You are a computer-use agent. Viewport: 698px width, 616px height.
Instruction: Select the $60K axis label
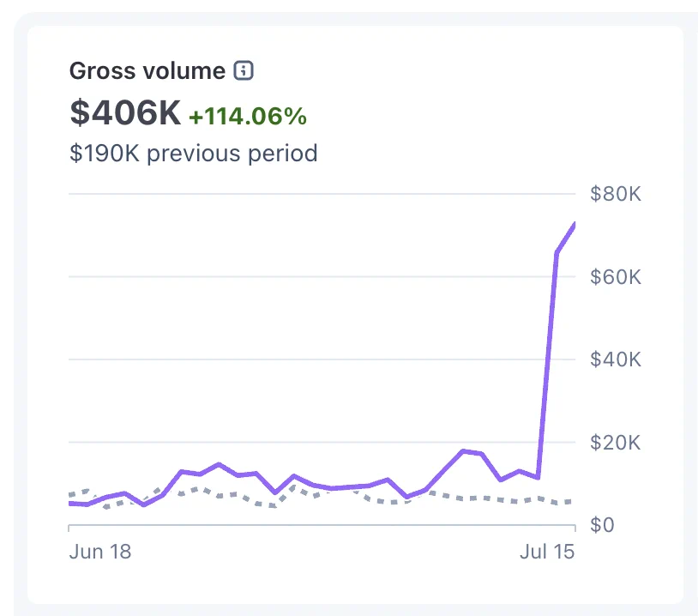coord(616,277)
